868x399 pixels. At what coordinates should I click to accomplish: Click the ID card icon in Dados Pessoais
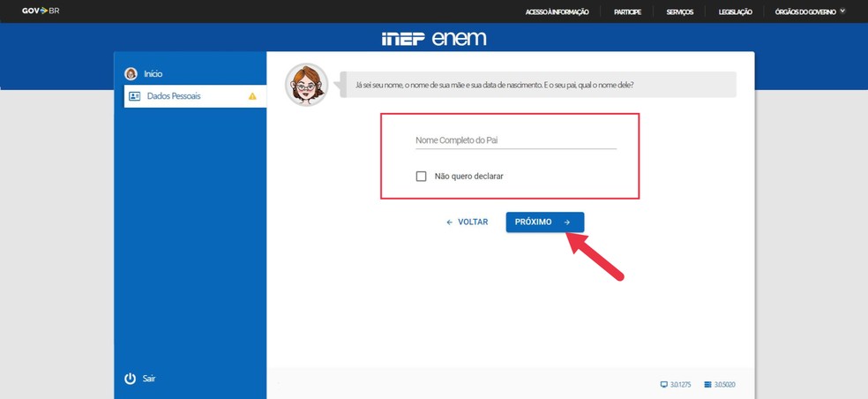coord(134,96)
